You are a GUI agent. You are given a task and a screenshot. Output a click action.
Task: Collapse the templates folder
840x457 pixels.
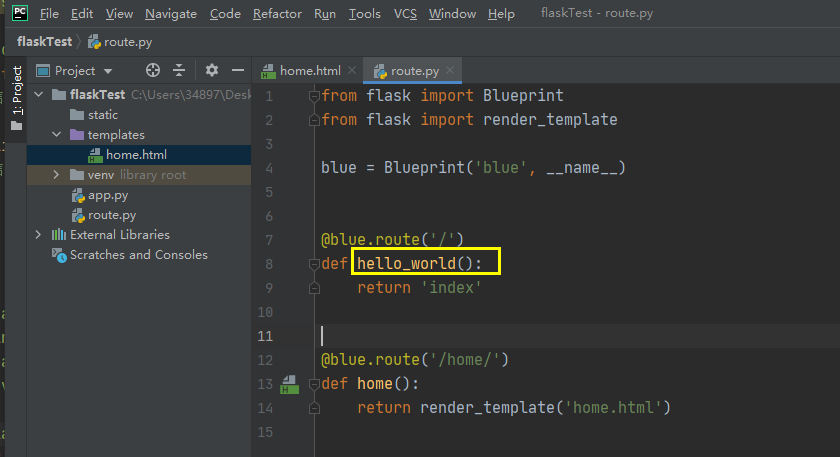(x=56, y=134)
